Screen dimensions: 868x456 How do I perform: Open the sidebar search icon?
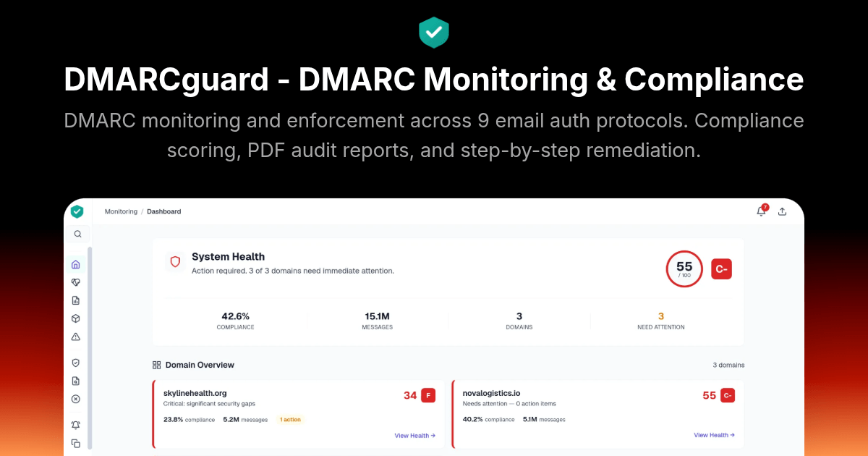[77, 234]
